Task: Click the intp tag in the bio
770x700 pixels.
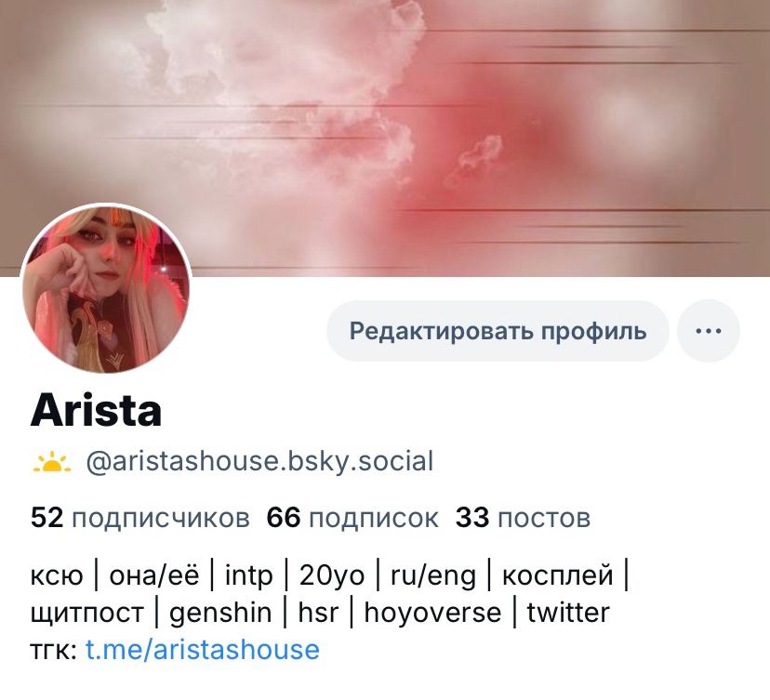Action: tap(248, 575)
